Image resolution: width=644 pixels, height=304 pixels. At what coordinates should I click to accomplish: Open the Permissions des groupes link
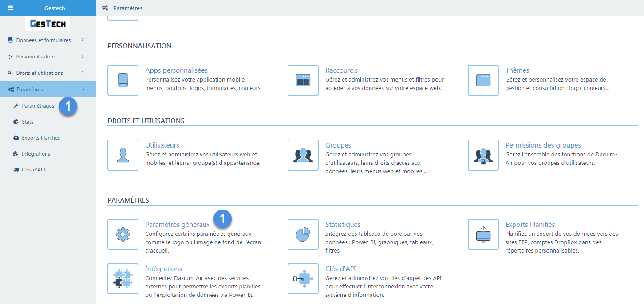tap(543, 145)
